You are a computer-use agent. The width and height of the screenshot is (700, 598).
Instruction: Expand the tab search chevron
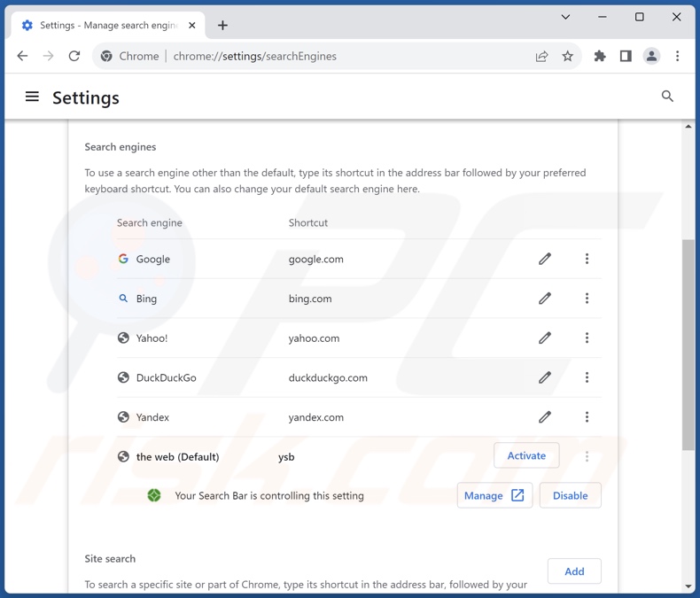[x=565, y=17]
